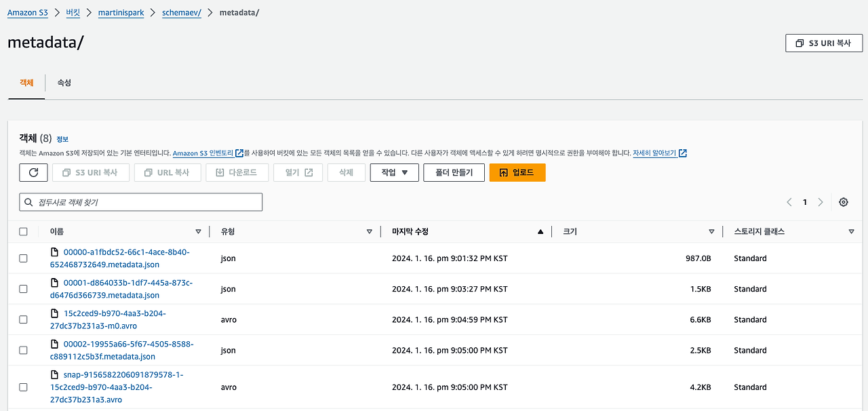Sort by 마지막 수정 column arrow

(540, 232)
